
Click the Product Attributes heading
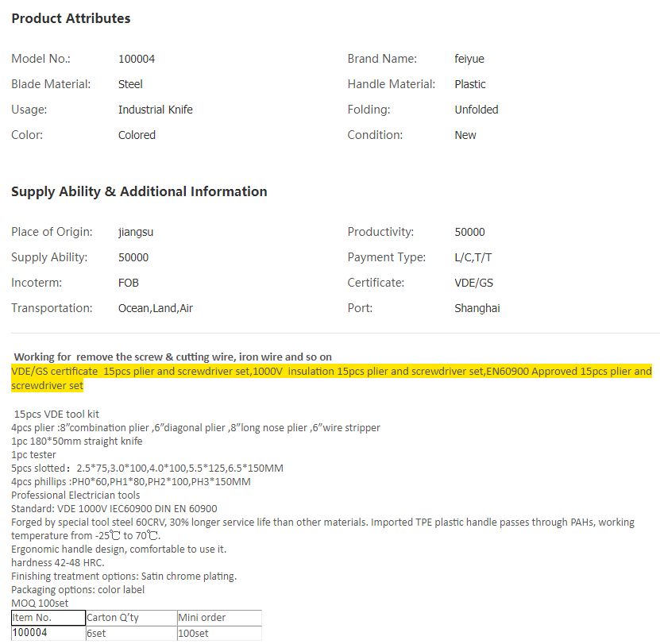click(71, 18)
